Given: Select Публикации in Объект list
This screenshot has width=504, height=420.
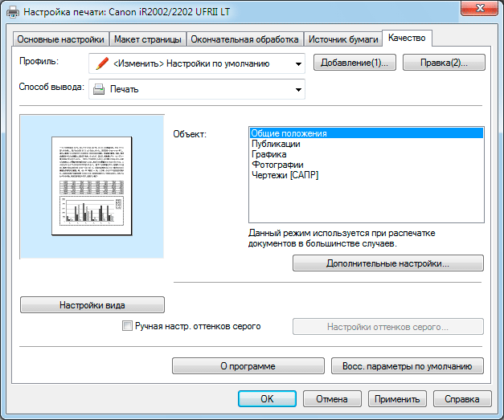Looking at the screenshot, I should coord(367,144).
